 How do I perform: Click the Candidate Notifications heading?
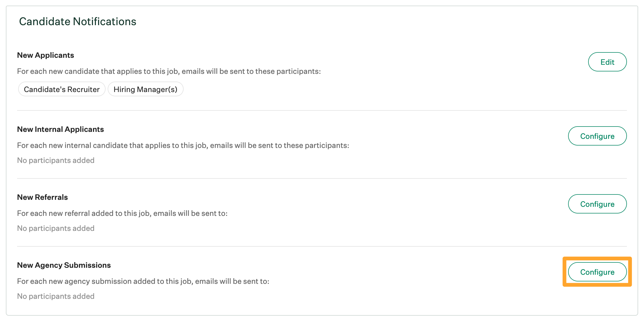[x=77, y=21]
